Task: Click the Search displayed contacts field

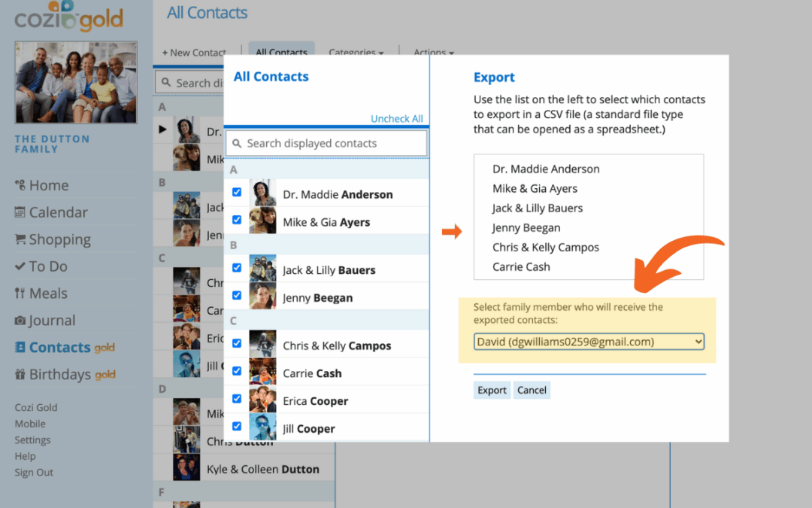Action: coord(326,143)
